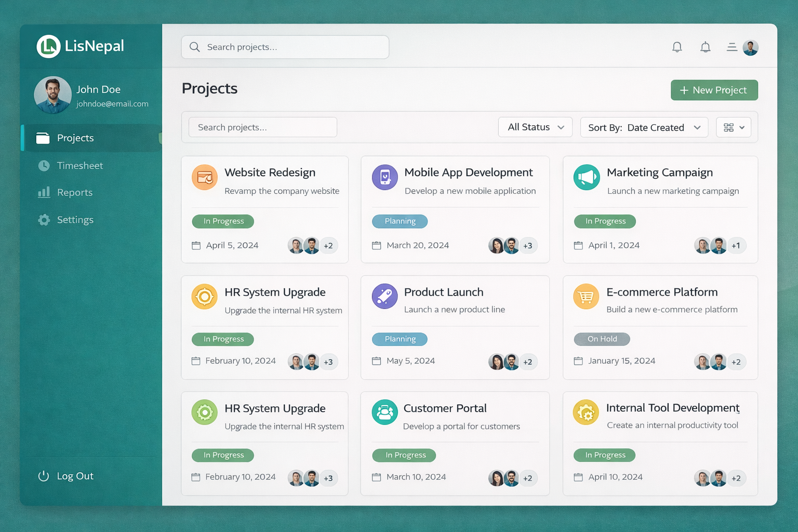Click the calendar icon beside April 10, 2024
This screenshot has height=532, width=798.
tap(578, 477)
